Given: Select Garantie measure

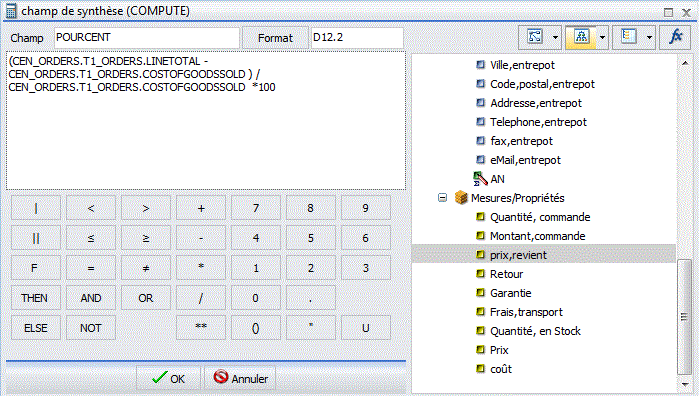Looking at the screenshot, I should tap(510, 293).
